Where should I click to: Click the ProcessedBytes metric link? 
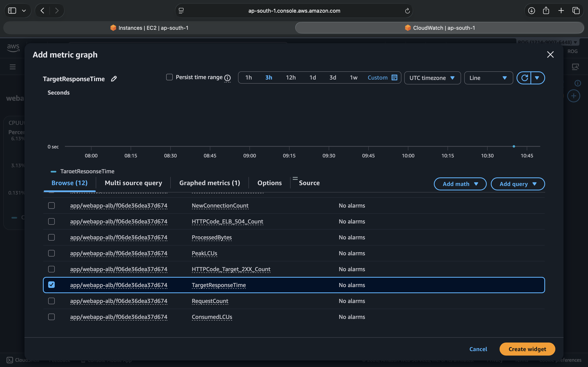[212, 237]
